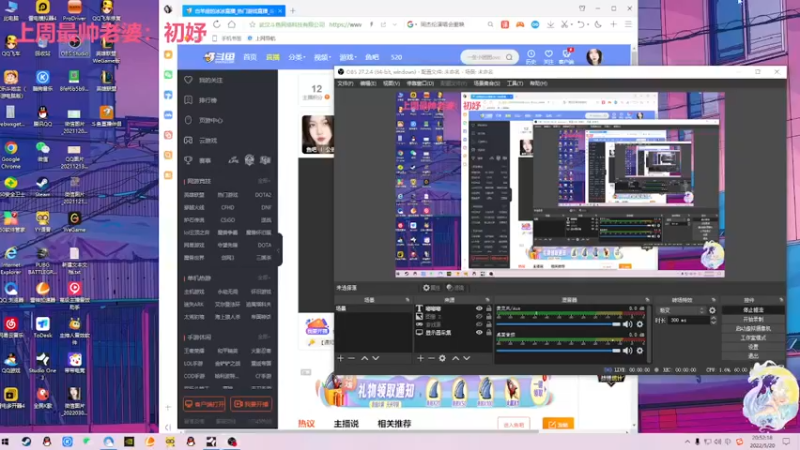Open 桌面音频 audio settings gear
The image size is (800, 450).
click(640, 351)
